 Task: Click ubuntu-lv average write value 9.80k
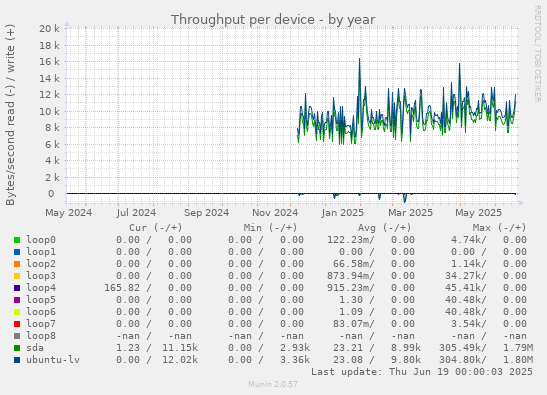coord(406,360)
